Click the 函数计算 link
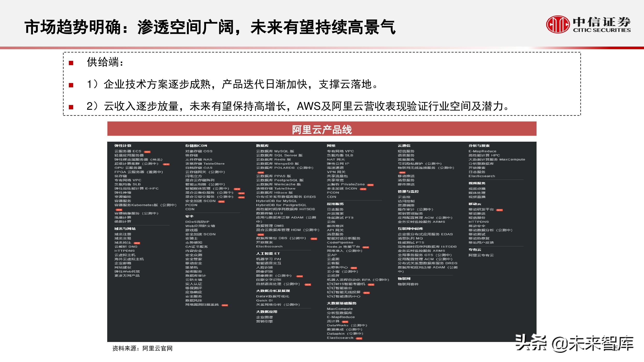The width and height of the screenshot is (644, 362). coord(123,222)
